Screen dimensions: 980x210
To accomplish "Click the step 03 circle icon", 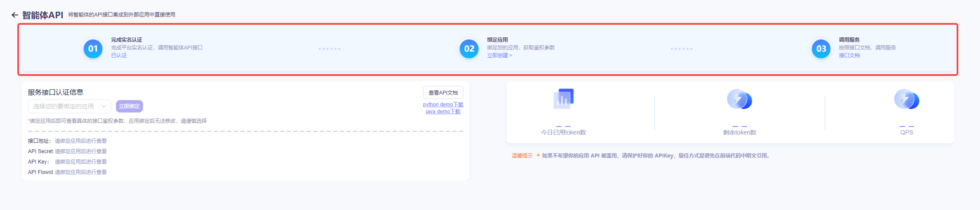I will click(x=821, y=49).
